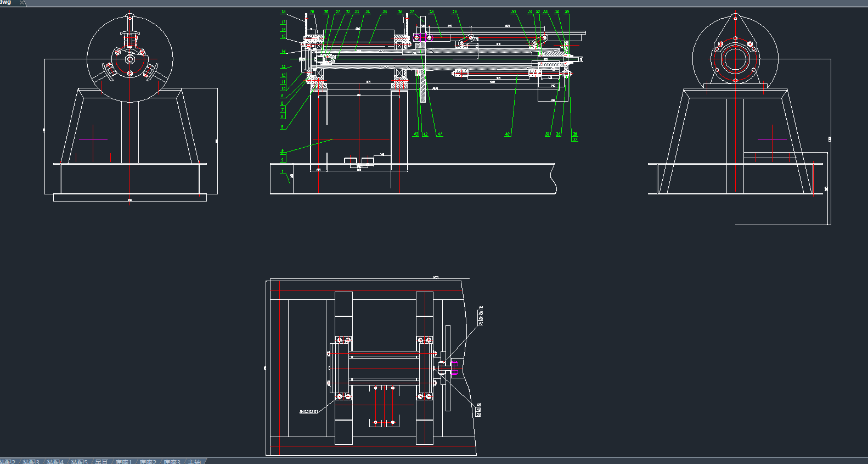Switch to the 主轴 layout tab
This screenshot has width=868, height=464.
click(194, 462)
